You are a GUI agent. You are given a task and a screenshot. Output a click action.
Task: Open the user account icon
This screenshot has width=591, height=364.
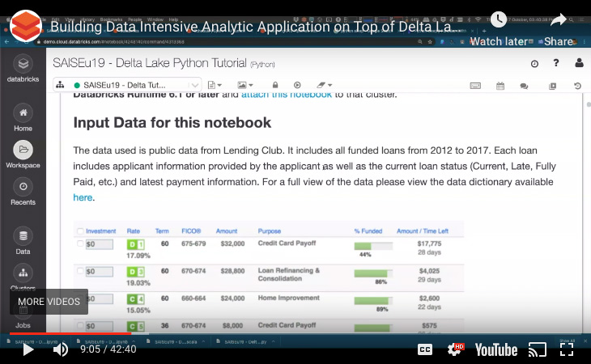pyautogui.click(x=580, y=63)
